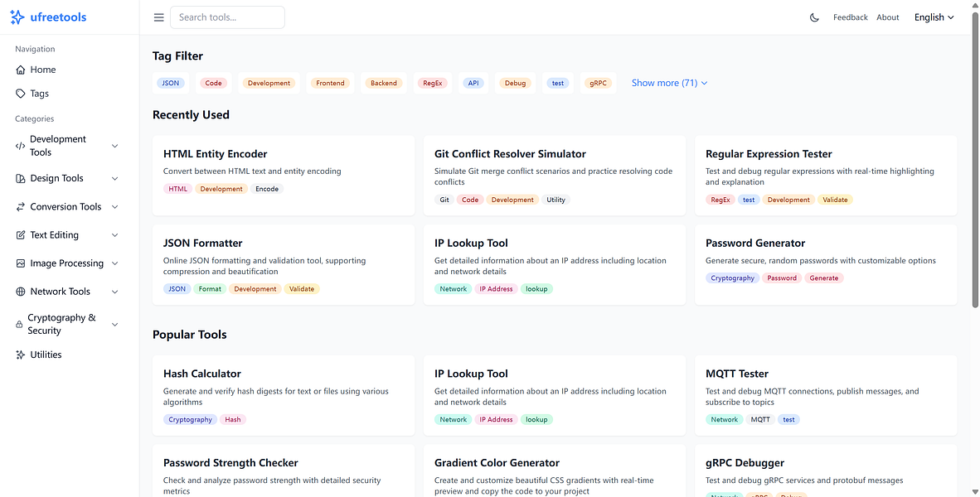Toggle the RegEx tag filter
Image resolution: width=980 pixels, height=497 pixels.
(432, 83)
